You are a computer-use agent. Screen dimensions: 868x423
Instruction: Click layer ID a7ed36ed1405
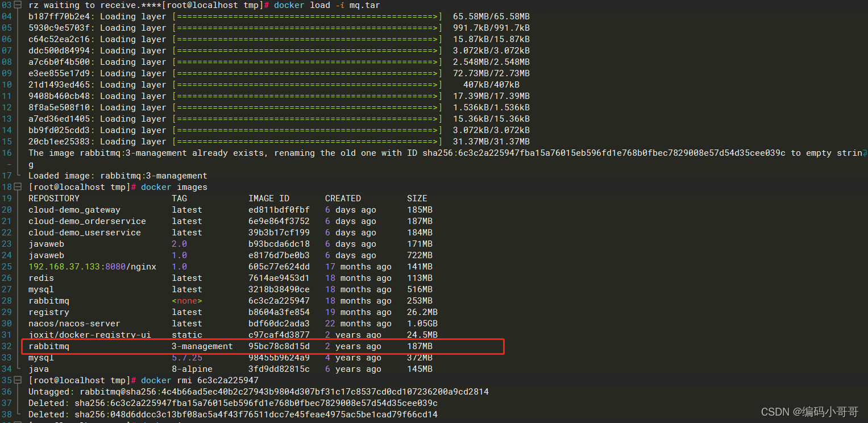coord(59,119)
